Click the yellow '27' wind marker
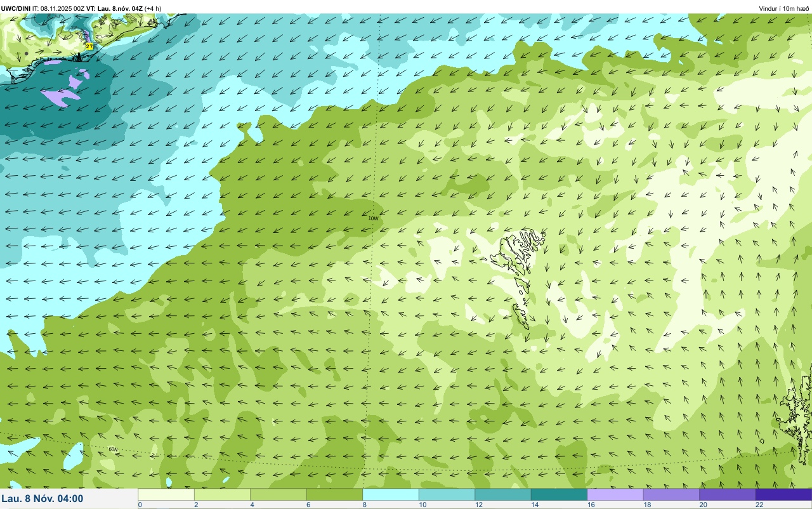Image resolution: width=812 pixels, height=509 pixels. 89,47
